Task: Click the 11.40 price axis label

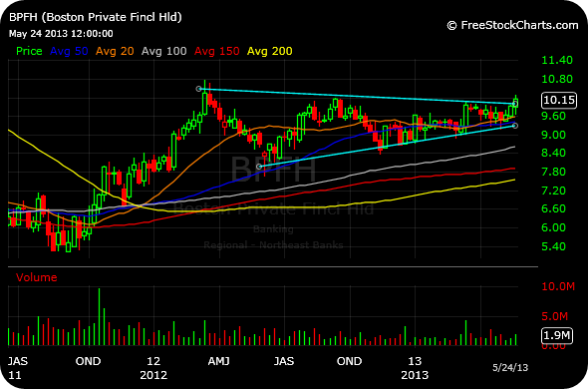Action: tap(557, 60)
